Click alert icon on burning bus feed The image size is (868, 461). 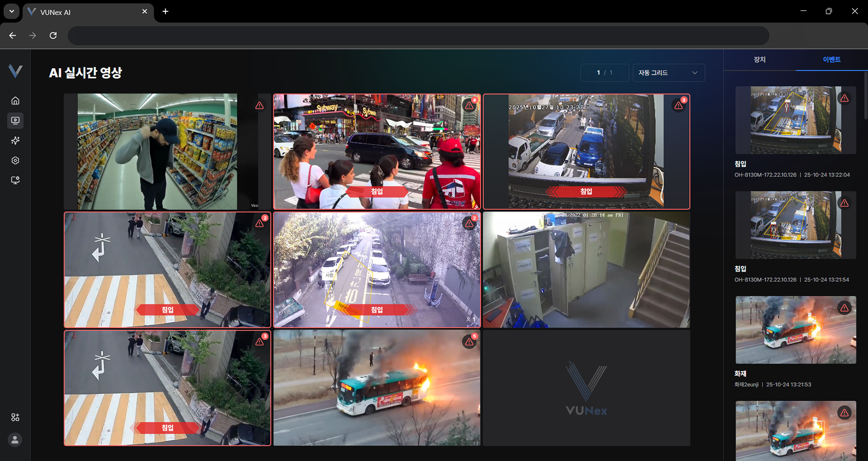coord(469,342)
